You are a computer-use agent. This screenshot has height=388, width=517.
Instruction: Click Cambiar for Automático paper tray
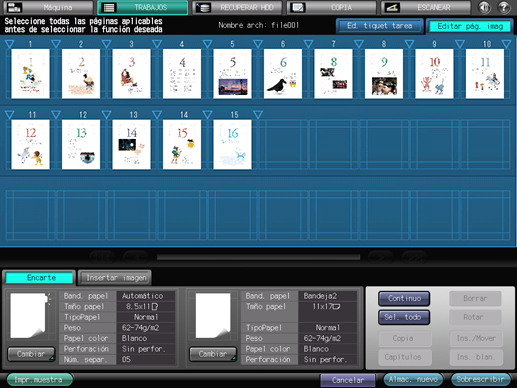coord(31,354)
